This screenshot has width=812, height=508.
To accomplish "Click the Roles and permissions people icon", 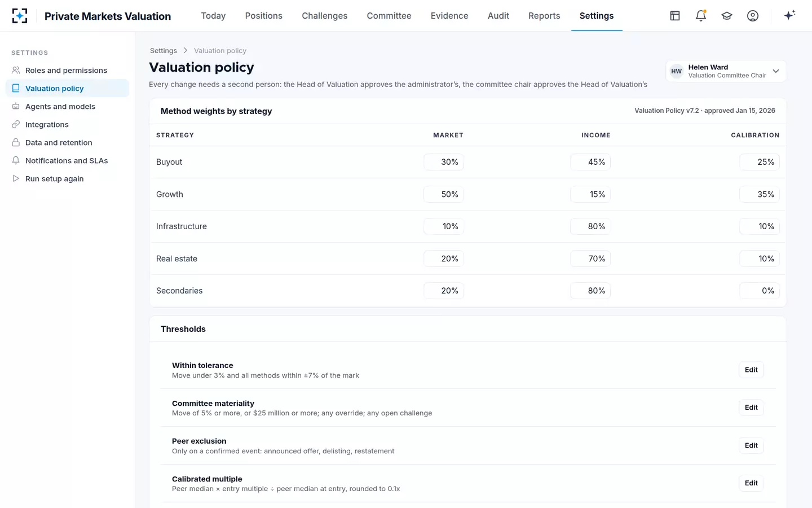I will [x=16, y=71].
